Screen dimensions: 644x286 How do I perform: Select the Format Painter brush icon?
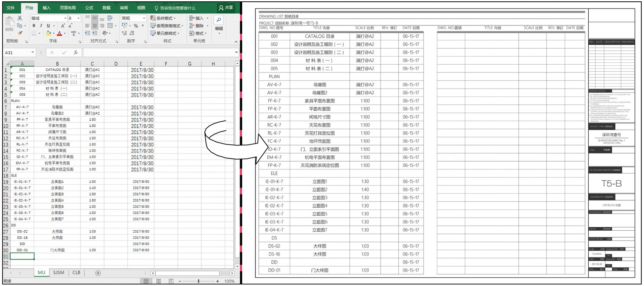click(20, 33)
